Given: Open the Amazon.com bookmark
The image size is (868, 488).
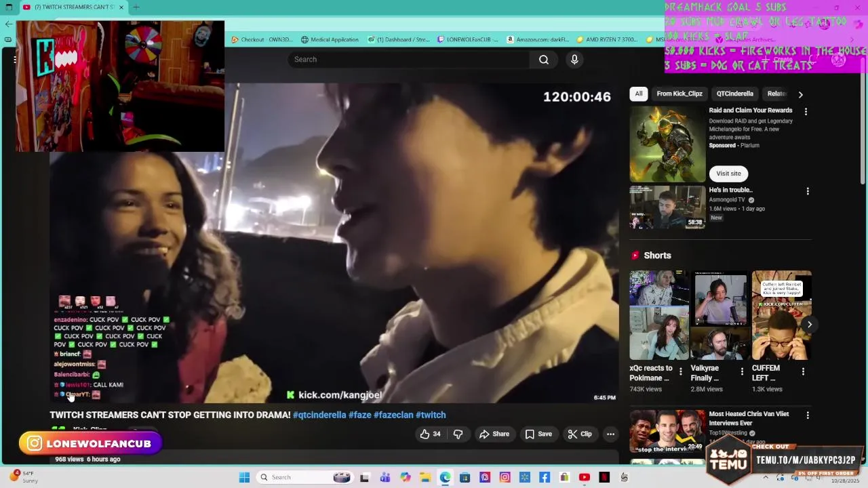Looking at the screenshot, I should click(x=538, y=39).
